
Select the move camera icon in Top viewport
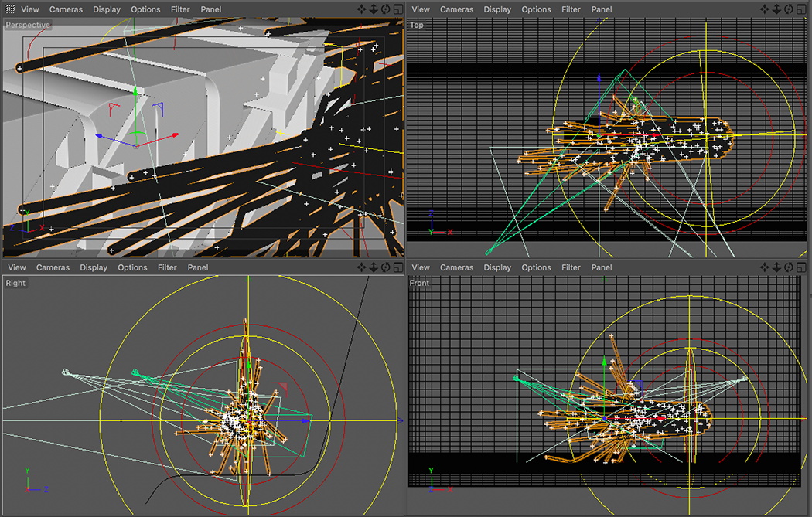click(764, 9)
